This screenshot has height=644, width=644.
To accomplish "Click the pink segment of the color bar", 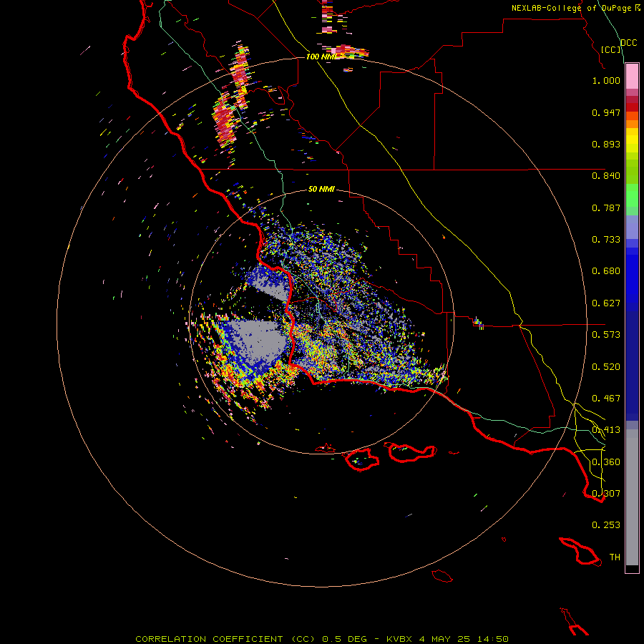I will [x=632, y=77].
